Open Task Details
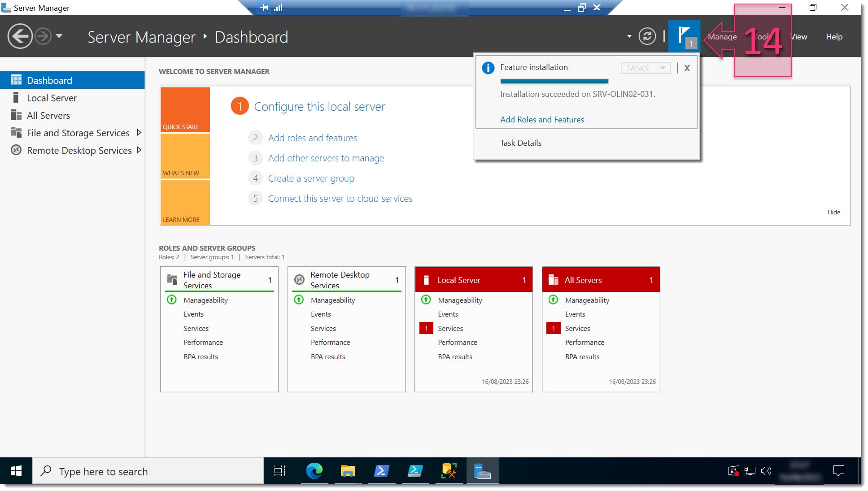The height and width of the screenshot is (491, 868). tap(521, 143)
